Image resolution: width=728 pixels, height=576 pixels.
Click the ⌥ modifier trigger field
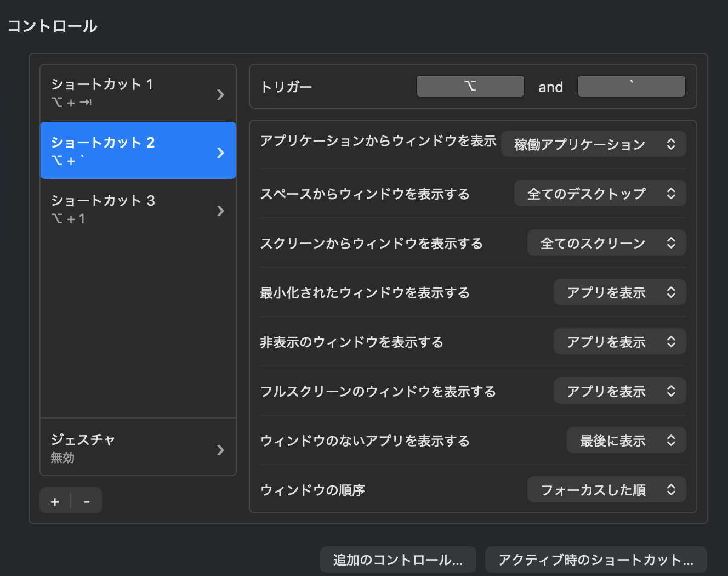click(x=470, y=87)
